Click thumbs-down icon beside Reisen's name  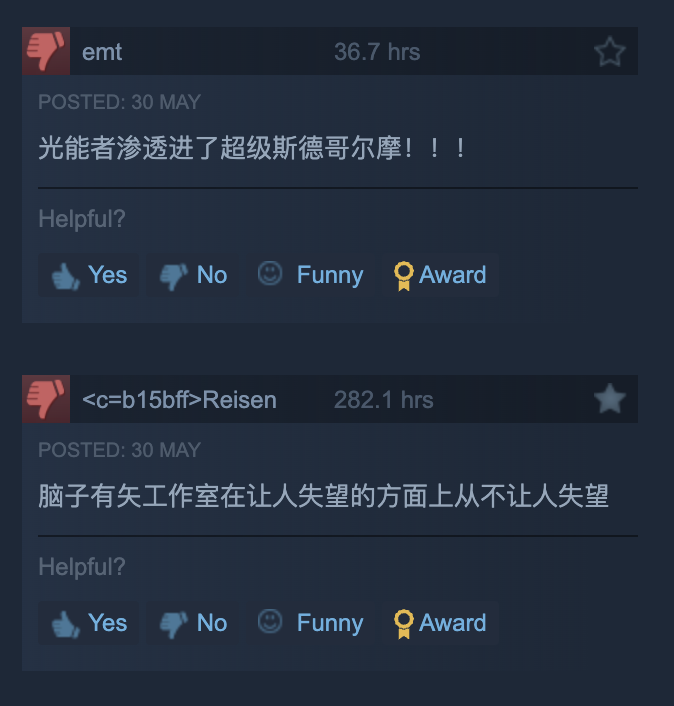(46, 399)
